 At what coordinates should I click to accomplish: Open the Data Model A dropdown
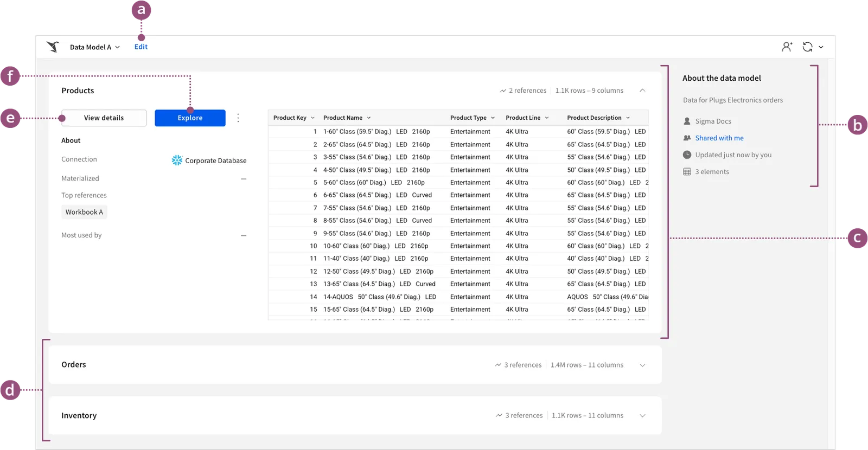[95, 47]
